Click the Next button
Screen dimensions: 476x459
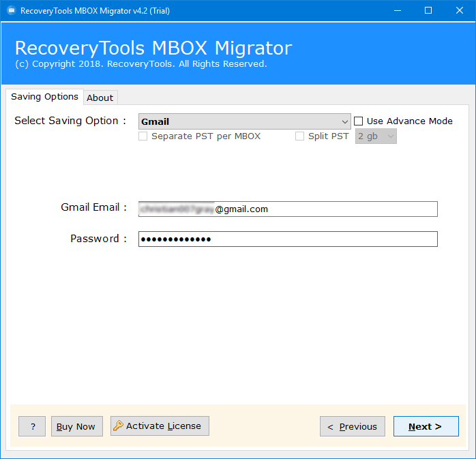click(426, 426)
